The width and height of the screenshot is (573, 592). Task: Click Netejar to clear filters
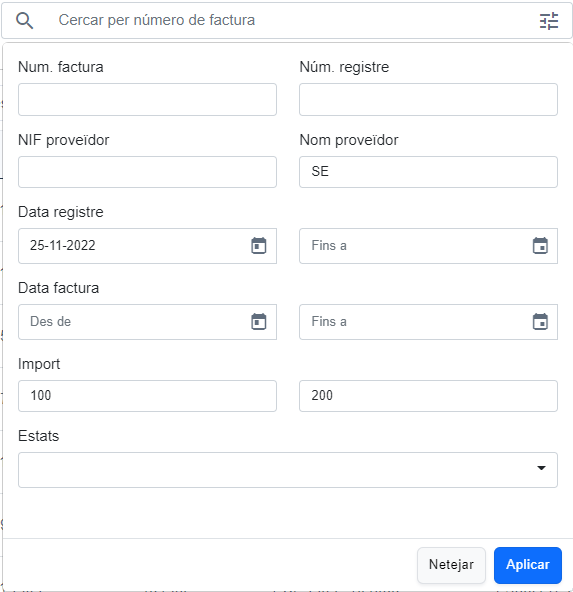(451, 565)
